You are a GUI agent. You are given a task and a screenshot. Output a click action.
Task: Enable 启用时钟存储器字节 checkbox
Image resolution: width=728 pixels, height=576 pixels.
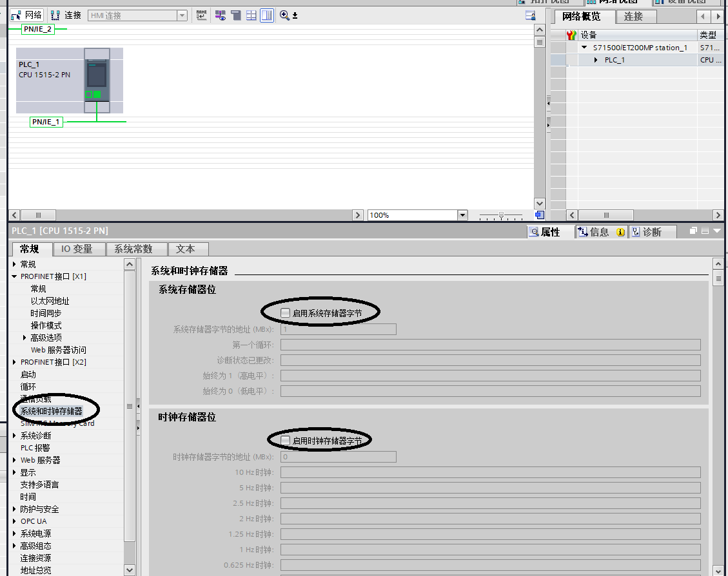coord(286,440)
